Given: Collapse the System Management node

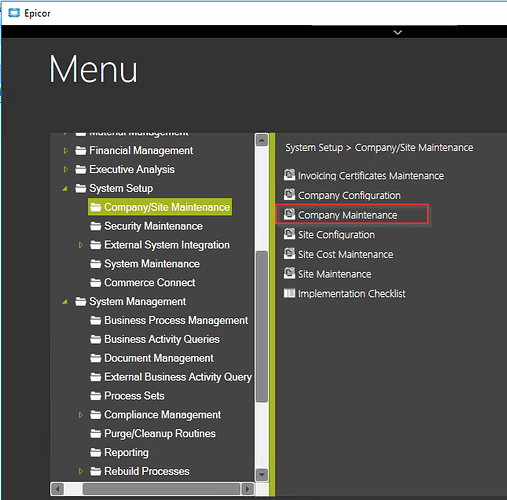Looking at the screenshot, I should pos(65,302).
